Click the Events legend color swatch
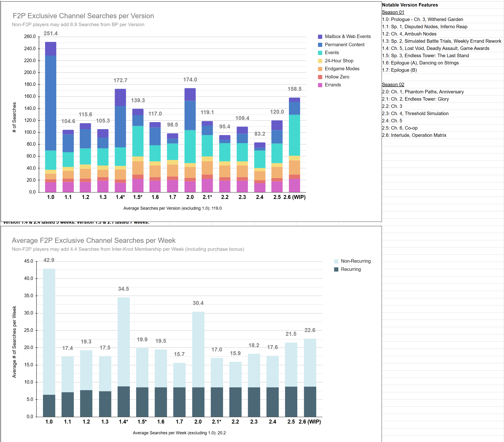Viewport: 504px width, 442px height. 320,53
